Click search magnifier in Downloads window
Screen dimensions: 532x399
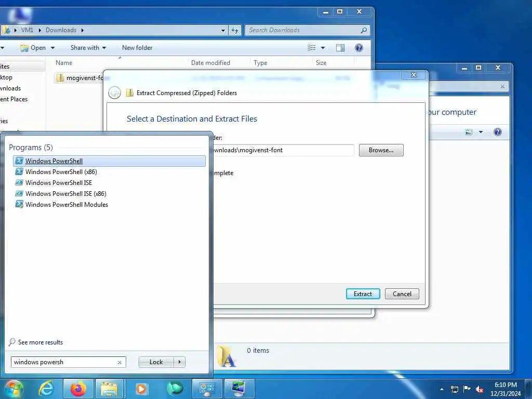coord(364,30)
